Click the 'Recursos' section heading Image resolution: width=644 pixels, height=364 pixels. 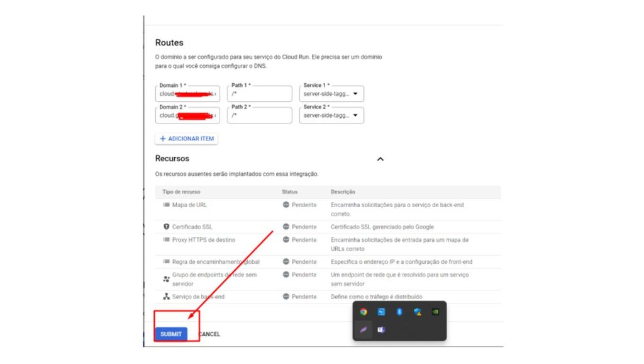point(172,158)
